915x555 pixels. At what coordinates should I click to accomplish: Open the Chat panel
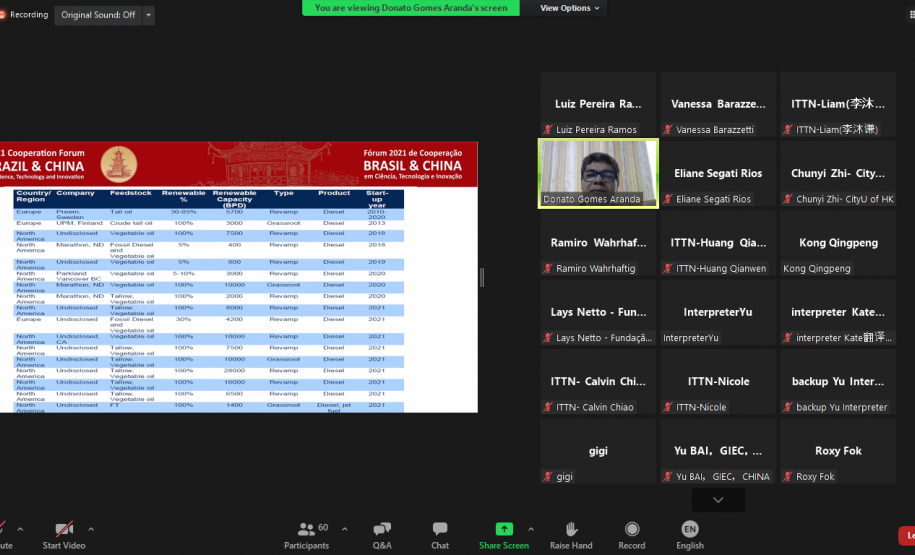click(x=440, y=530)
